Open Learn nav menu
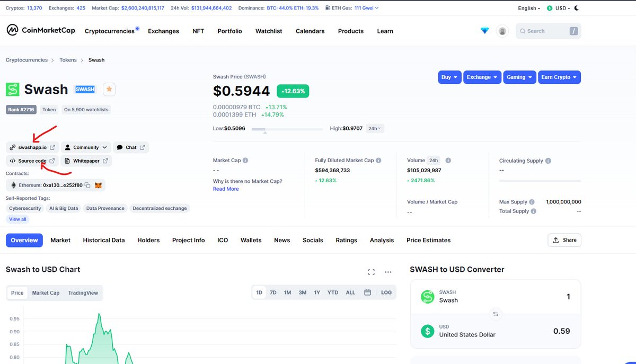This screenshot has height=364, width=636. coord(385,31)
